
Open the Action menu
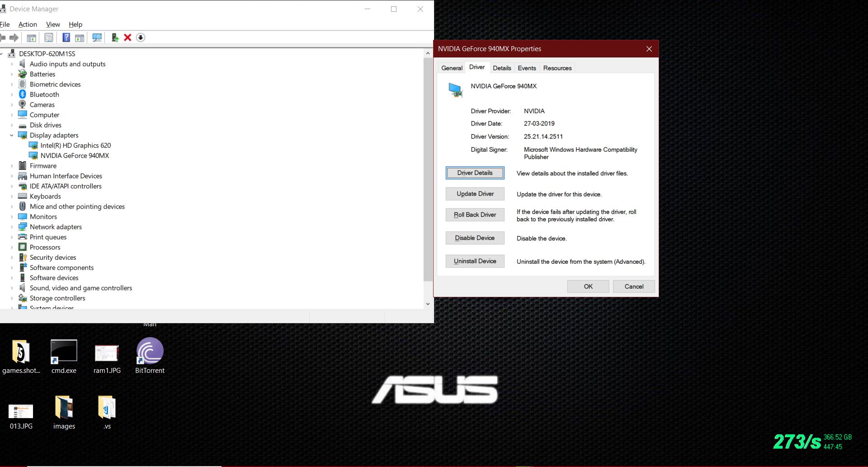pos(28,24)
